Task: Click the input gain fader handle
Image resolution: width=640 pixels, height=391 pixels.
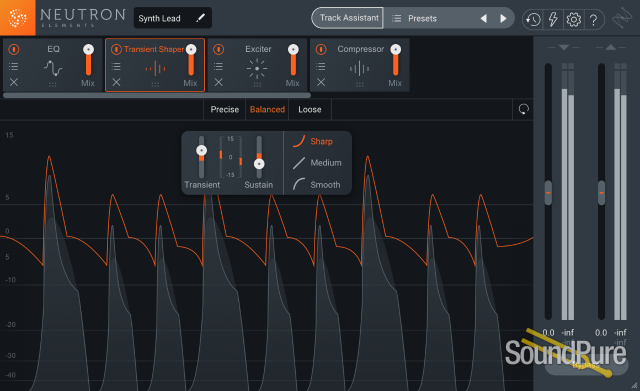Action: (548, 193)
